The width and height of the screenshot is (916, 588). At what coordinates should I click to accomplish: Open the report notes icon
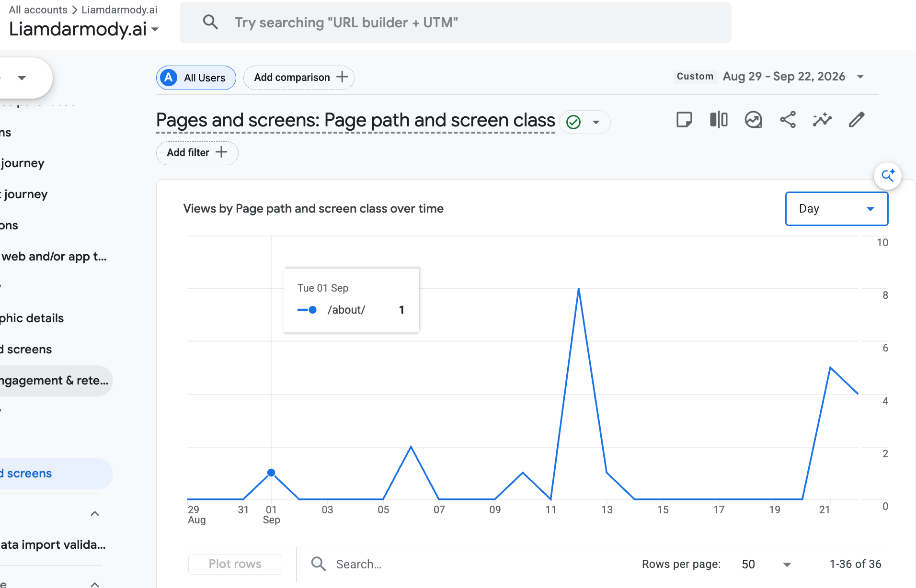tap(684, 120)
